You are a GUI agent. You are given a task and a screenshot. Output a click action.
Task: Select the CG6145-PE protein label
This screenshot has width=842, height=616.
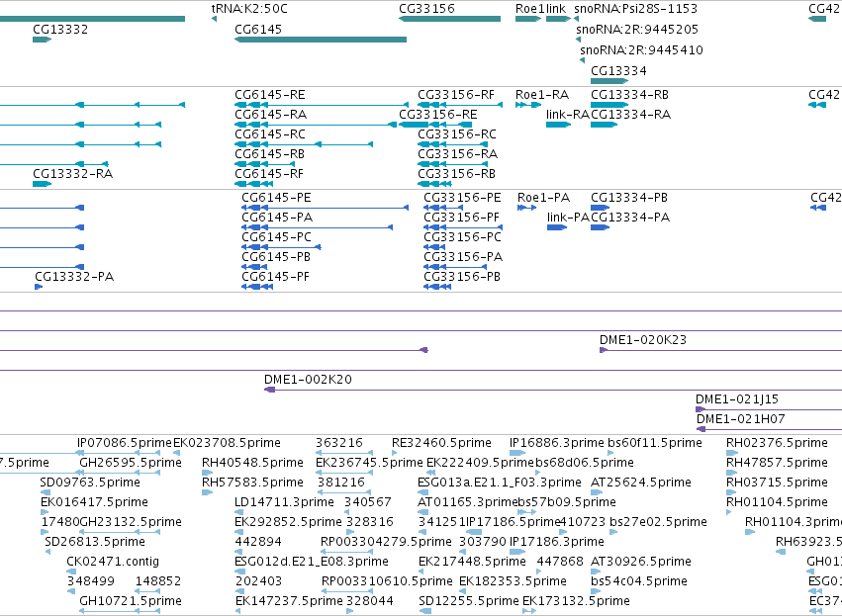tap(276, 198)
